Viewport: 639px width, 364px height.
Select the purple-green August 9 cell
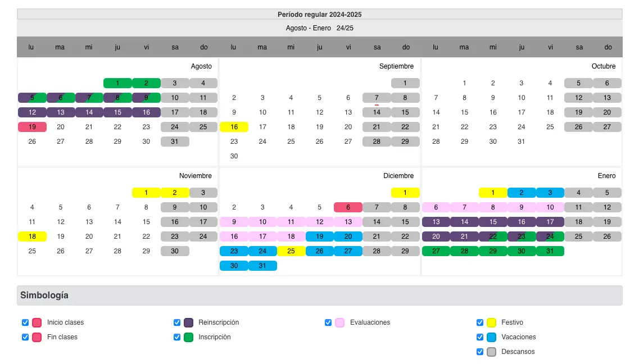[146, 98]
